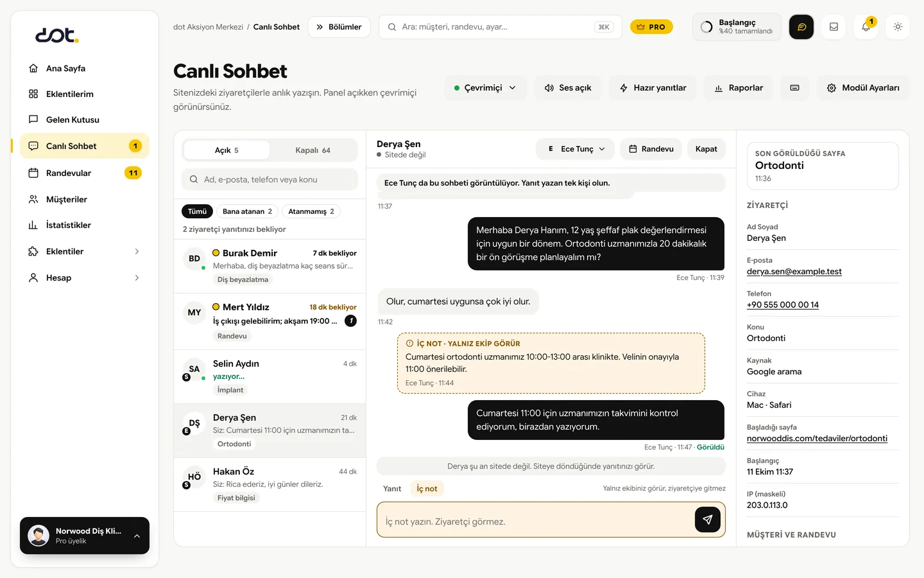Screen dimensions: 924x578
Task: Open the Ece Tunç assignee dropdown
Action: point(575,149)
